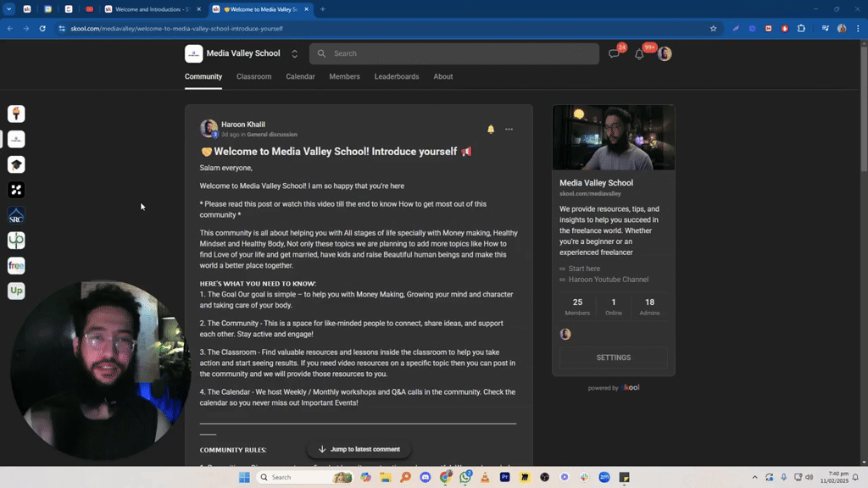868x488 pixels.
Task: Open the Windows Start menu
Action: click(244, 477)
